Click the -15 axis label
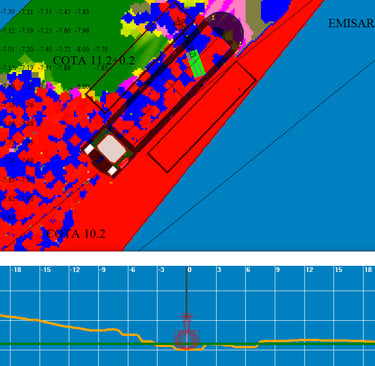This screenshot has height=366, width=375. 46,269
